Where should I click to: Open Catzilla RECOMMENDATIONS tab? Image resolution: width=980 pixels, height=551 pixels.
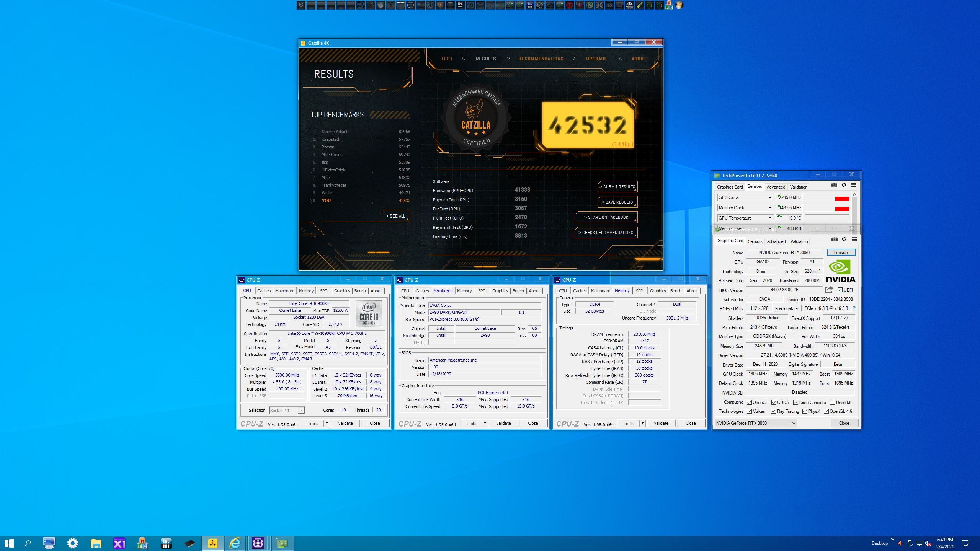tap(541, 59)
